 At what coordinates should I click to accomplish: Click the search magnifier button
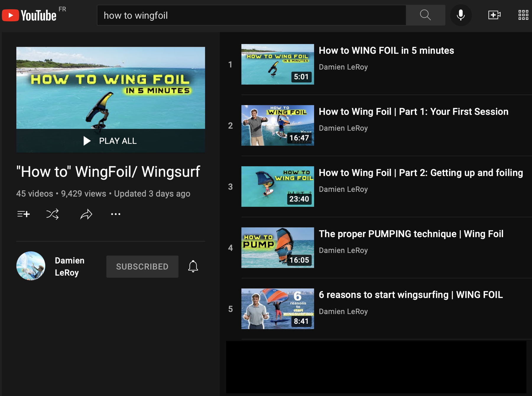tap(425, 15)
